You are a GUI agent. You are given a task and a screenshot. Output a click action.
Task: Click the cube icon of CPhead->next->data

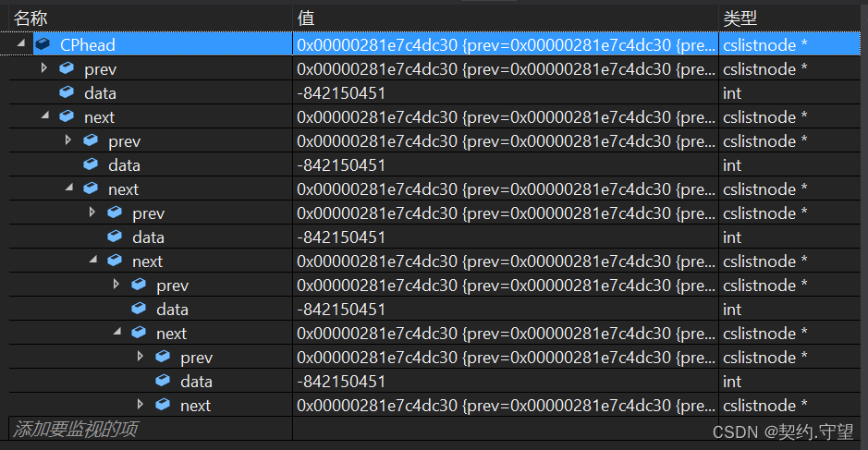coord(91,164)
